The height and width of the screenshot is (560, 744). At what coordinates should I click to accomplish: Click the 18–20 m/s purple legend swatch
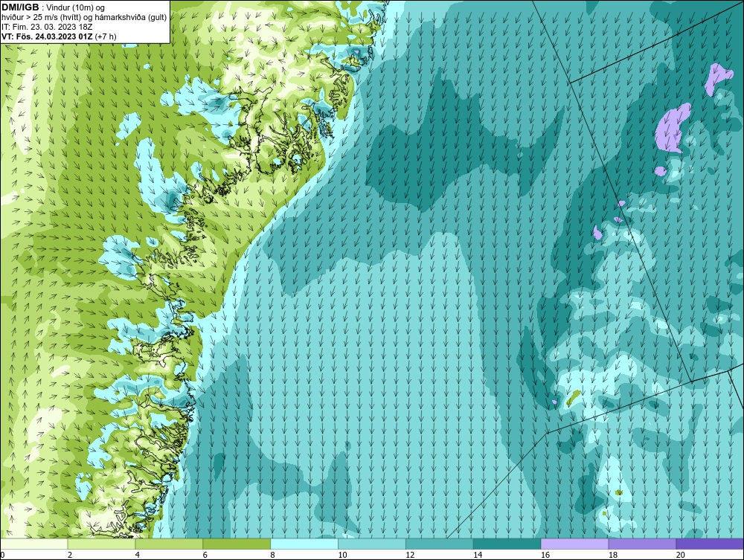coord(643,544)
